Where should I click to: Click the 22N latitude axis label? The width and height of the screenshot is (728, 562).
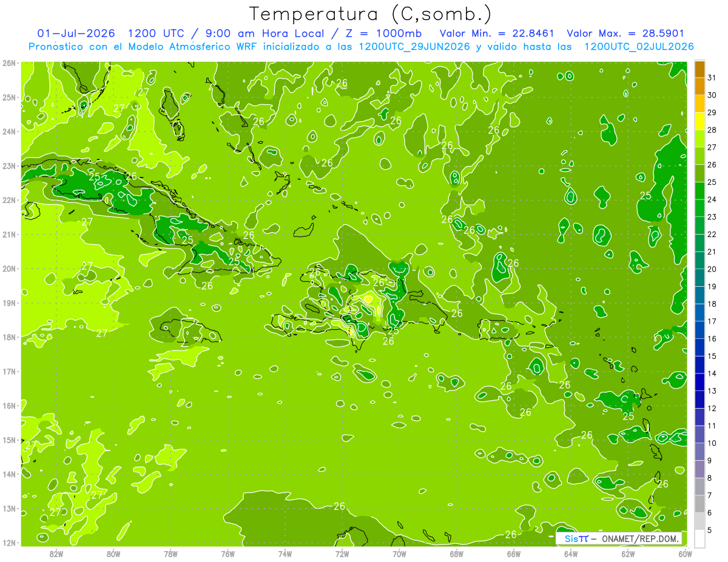point(8,200)
